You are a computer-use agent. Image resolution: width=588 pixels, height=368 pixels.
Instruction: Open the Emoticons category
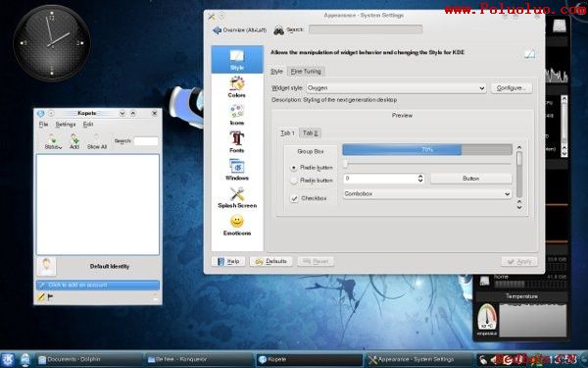(x=237, y=225)
